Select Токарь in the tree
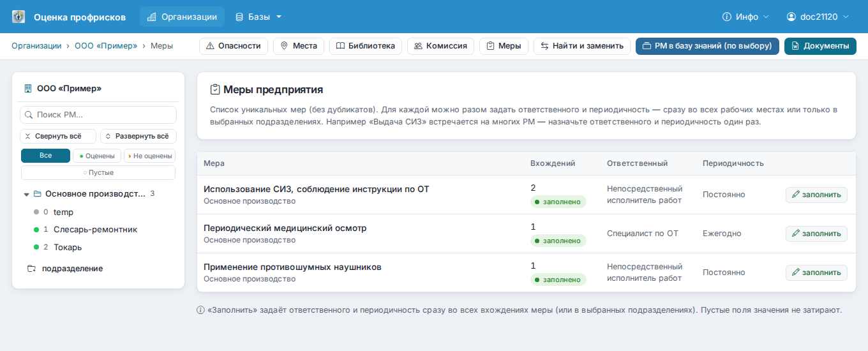This screenshot has width=868, height=351. click(68, 247)
